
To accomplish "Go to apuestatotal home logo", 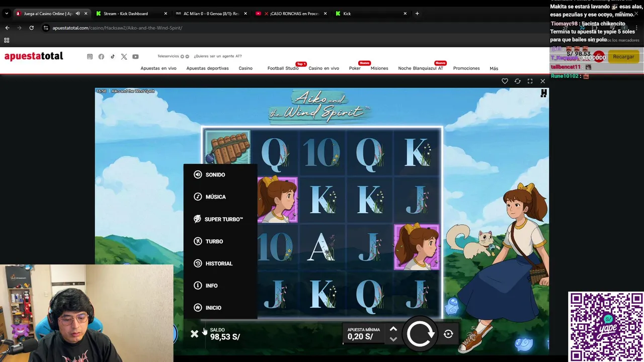I will coord(34,56).
